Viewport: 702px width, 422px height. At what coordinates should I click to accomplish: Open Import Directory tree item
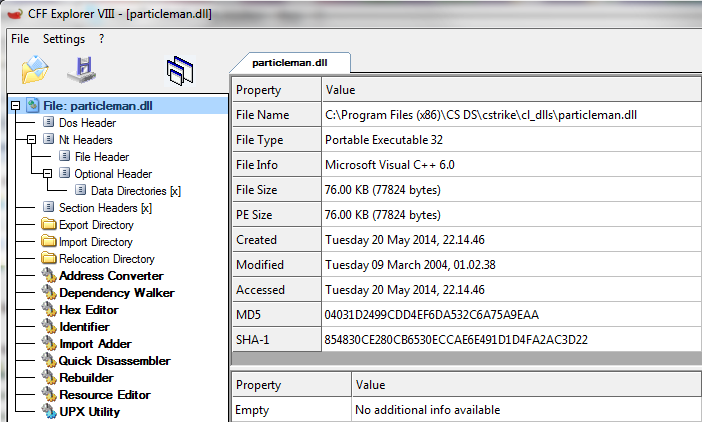tap(96, 242)
